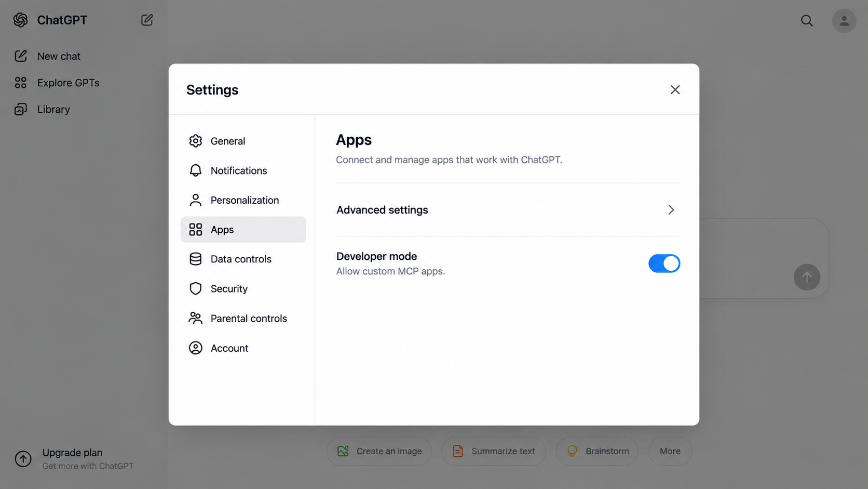
Task: Click the "Connect and manage apps" description text
Action: click(449, 160)
